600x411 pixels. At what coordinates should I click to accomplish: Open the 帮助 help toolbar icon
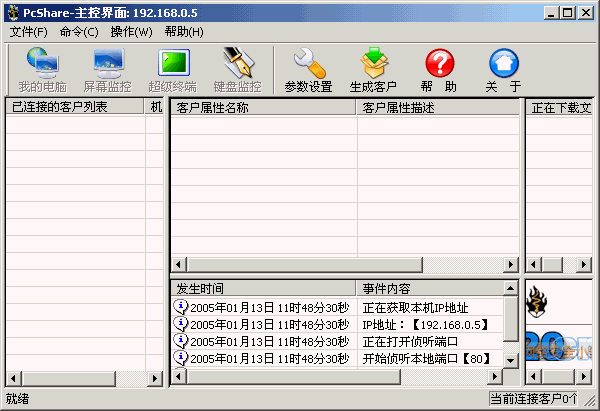439,69
